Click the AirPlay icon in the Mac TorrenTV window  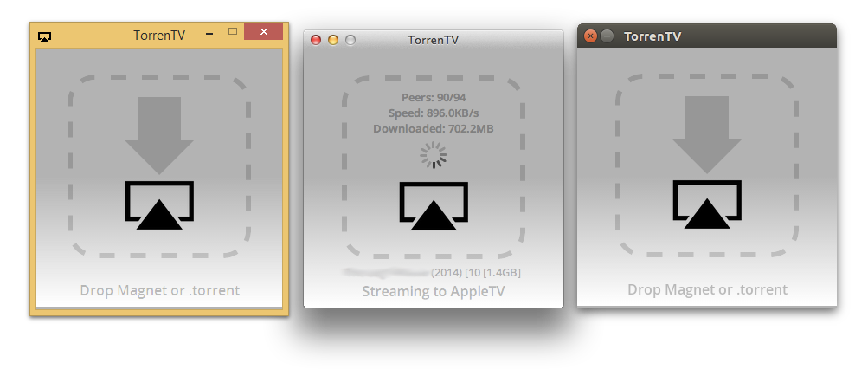click(434, 206)
